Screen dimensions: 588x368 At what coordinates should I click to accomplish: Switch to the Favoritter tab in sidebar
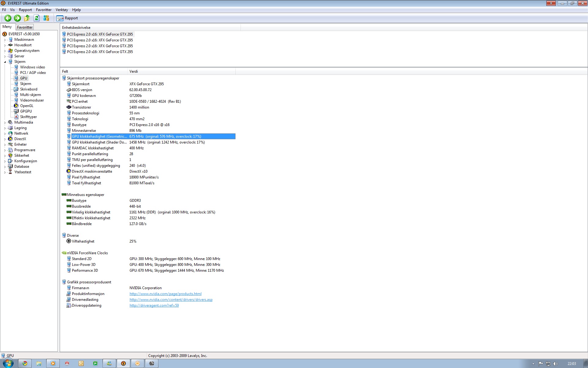point(25,27)
